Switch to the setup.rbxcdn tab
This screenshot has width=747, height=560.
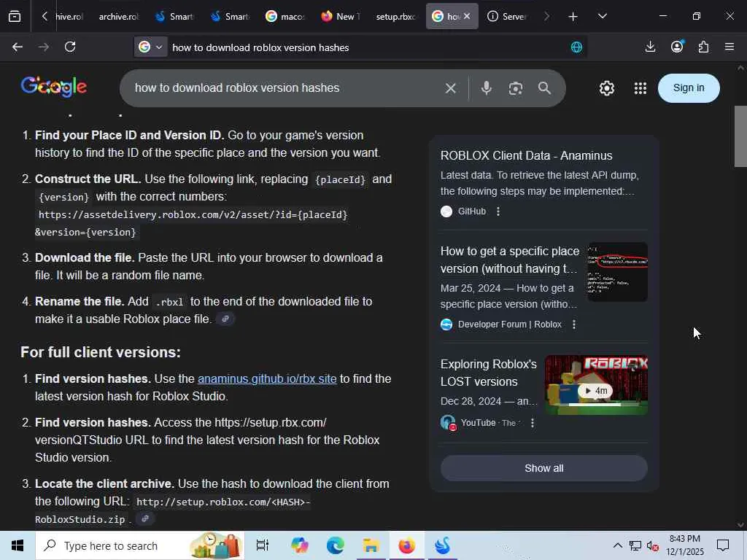(x=396, y=17)
